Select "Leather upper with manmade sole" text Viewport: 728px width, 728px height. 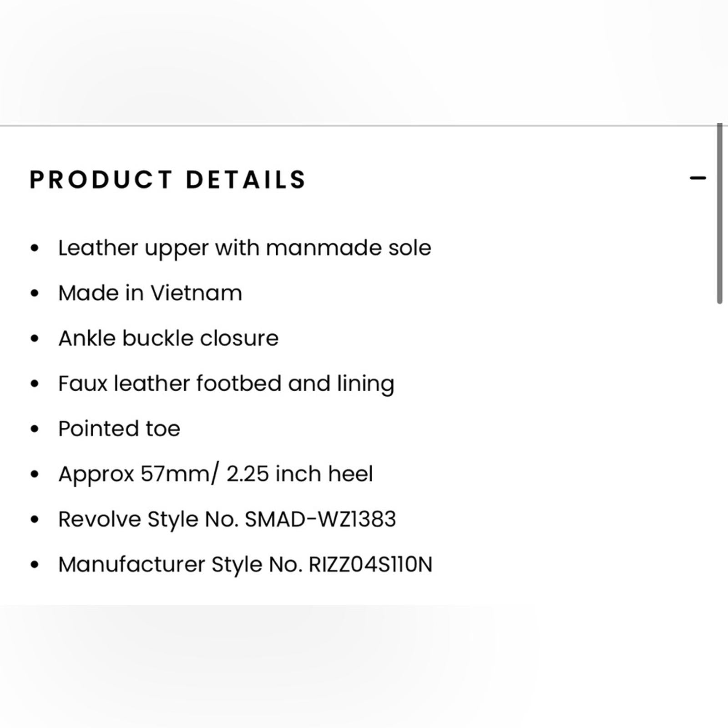point(245,248)
